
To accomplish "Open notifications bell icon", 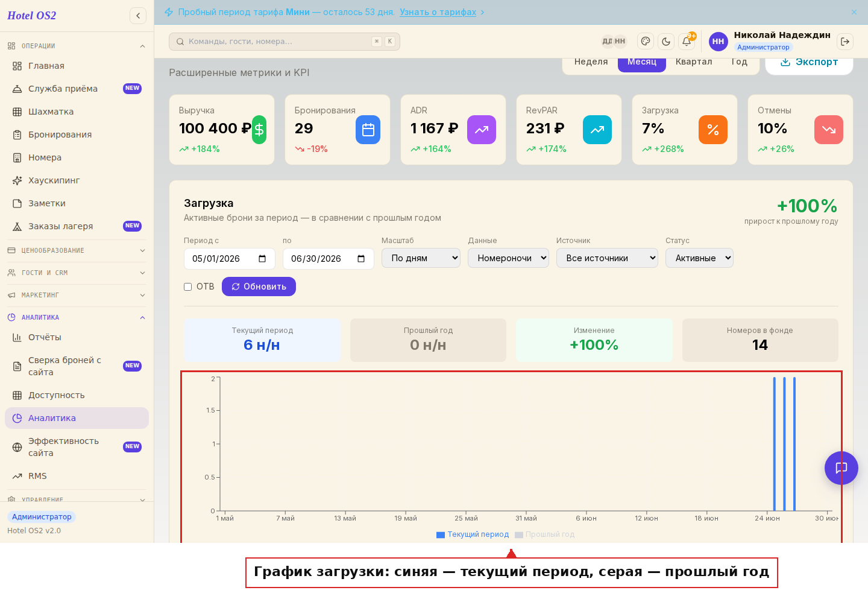I will click(687, 41).
